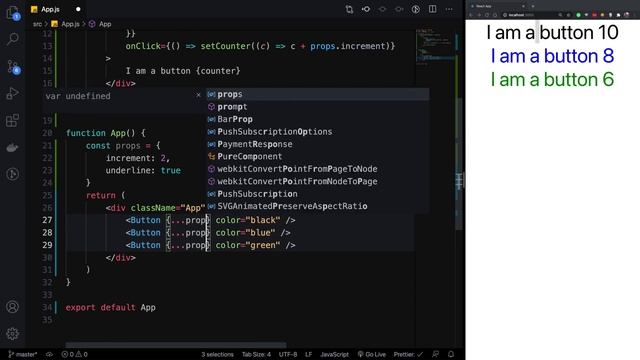This screenshot has width=640, height=360.
Task: Click the browser reload button
Action: 487,15
